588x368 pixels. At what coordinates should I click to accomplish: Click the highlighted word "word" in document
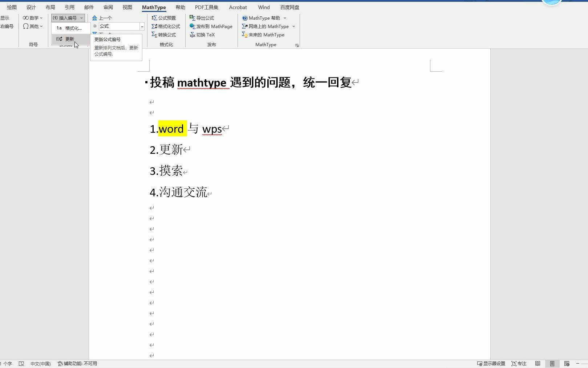(171, 129)
